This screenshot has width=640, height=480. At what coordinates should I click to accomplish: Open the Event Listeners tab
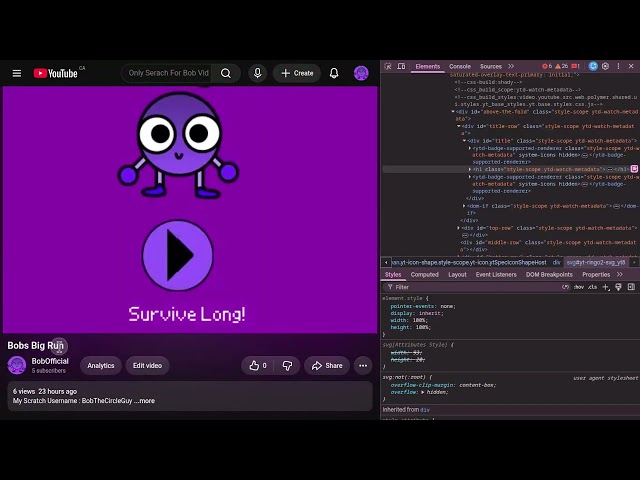[496, 275]
